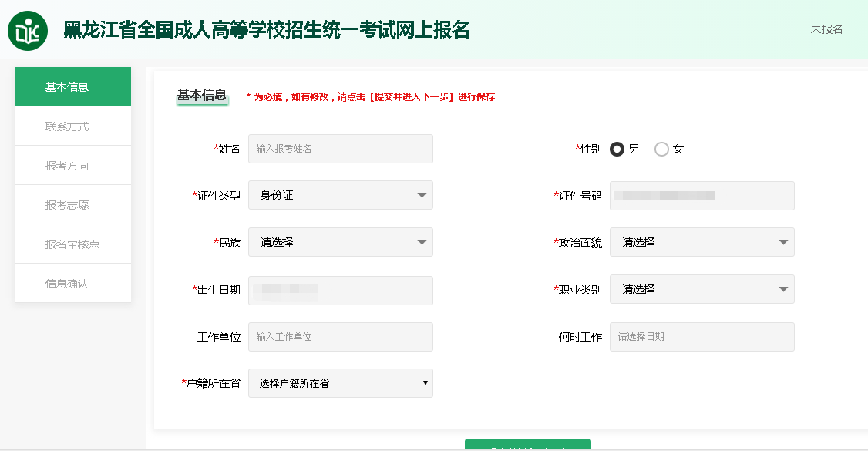868x451 pixels.
Task: Open the 证件类型 dropdown
Action: click(x=340, y=196)
